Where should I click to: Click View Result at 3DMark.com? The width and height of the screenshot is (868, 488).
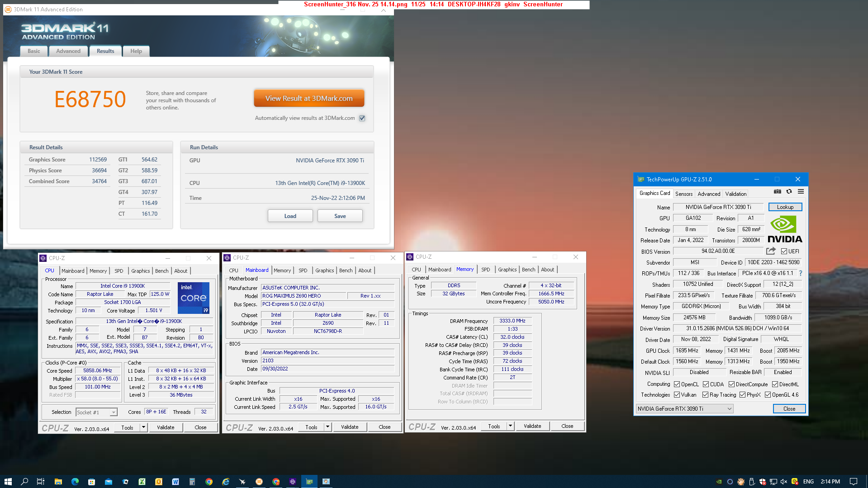[309, 98]
